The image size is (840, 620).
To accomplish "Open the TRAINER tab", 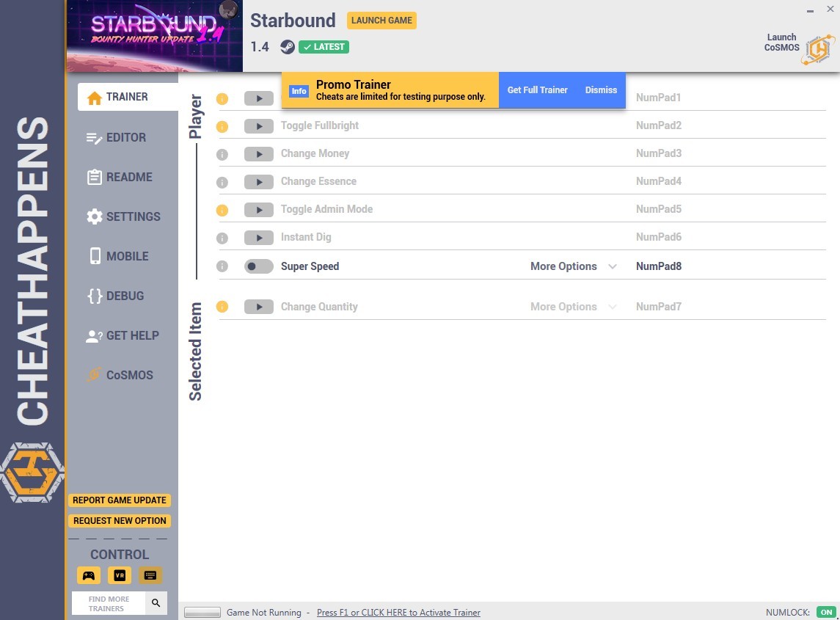I will 128,97.
